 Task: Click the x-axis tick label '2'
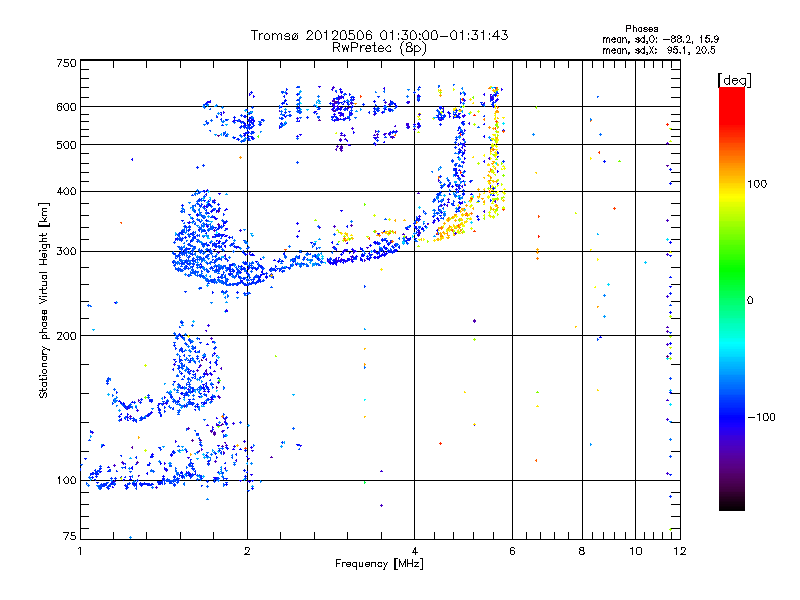(247, 551)
